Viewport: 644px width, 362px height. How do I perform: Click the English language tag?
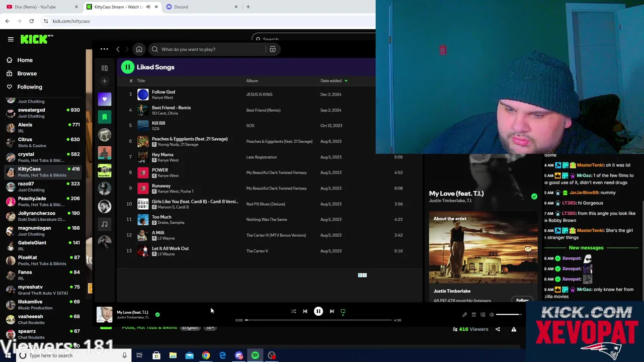click(x=190, y=328)
